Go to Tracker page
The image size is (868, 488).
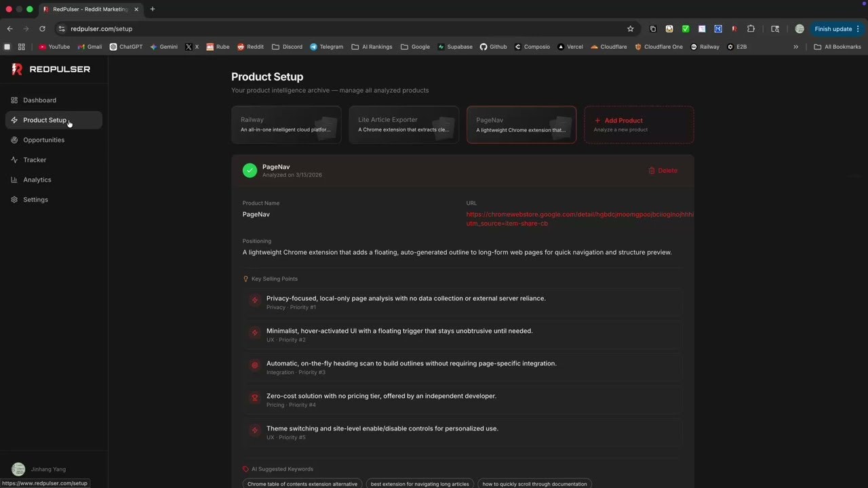pyautogui.click(x=54, y=160)
